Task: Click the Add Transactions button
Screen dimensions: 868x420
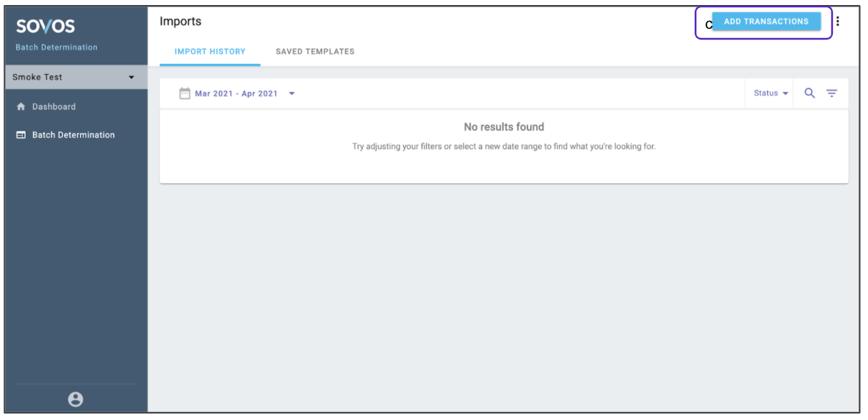Action: click(x=766, y=22)
